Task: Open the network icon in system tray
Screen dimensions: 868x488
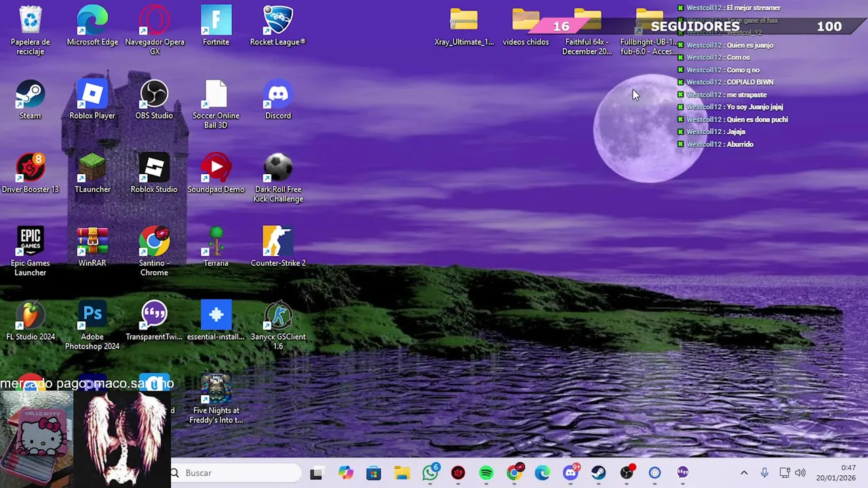Action: tap(785, 473)
